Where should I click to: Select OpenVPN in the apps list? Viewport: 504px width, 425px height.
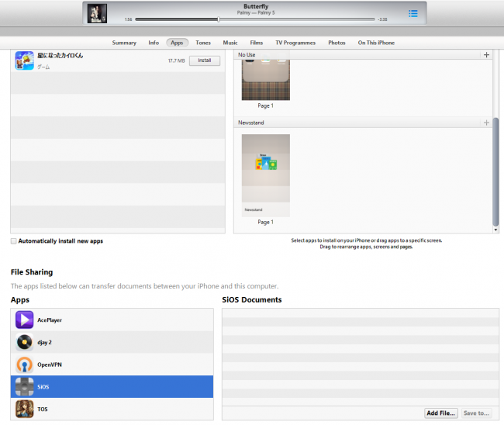coord(112,365)
